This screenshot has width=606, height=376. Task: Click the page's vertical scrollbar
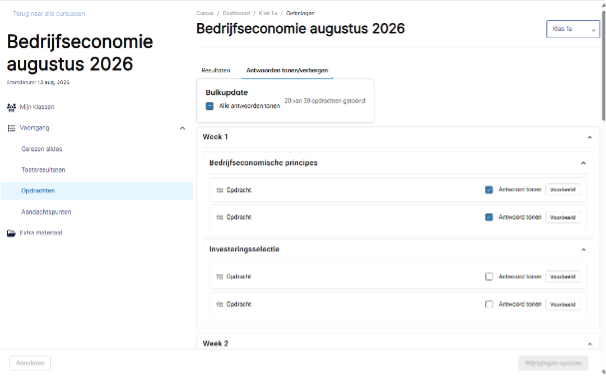(x=603, y=66)
